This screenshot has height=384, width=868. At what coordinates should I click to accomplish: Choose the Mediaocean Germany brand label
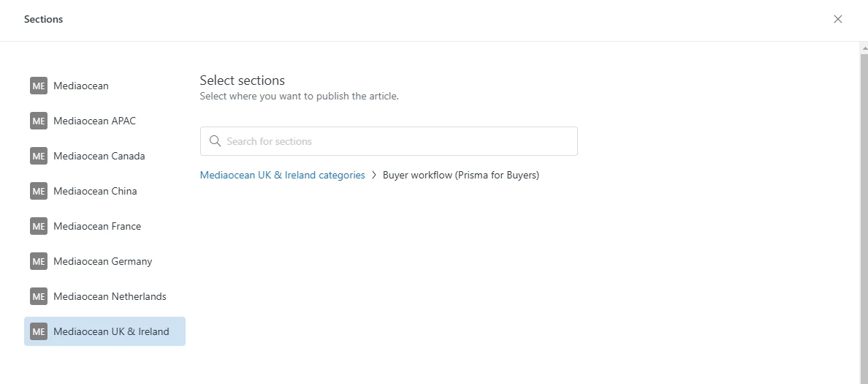[103, 261]
